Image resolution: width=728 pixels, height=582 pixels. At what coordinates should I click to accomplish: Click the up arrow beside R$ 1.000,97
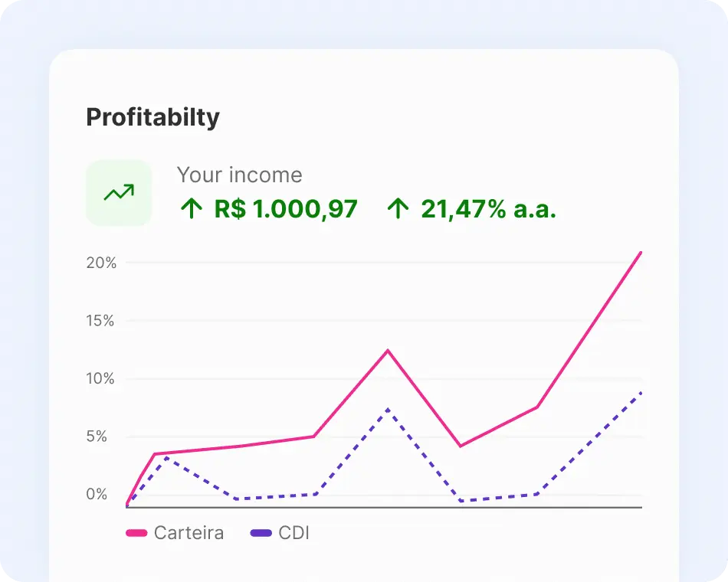[191, 208]
